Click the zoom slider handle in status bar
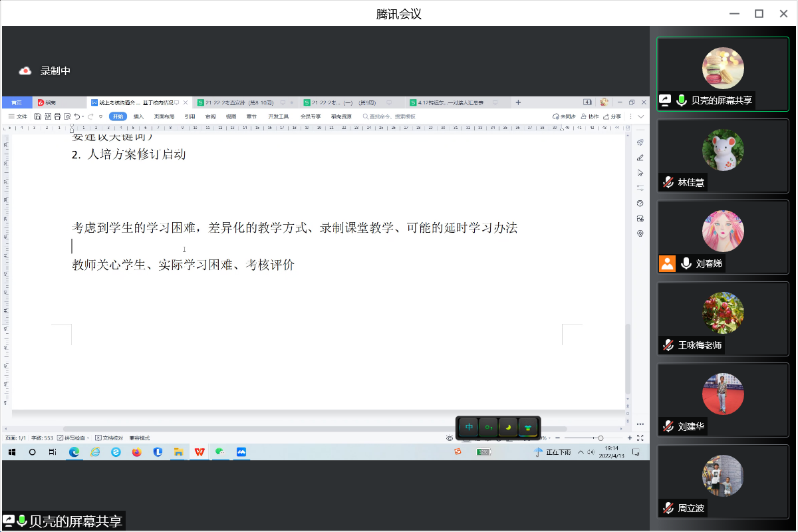The height and width of the screenshot is (532, 798). (x=600, y=438)
